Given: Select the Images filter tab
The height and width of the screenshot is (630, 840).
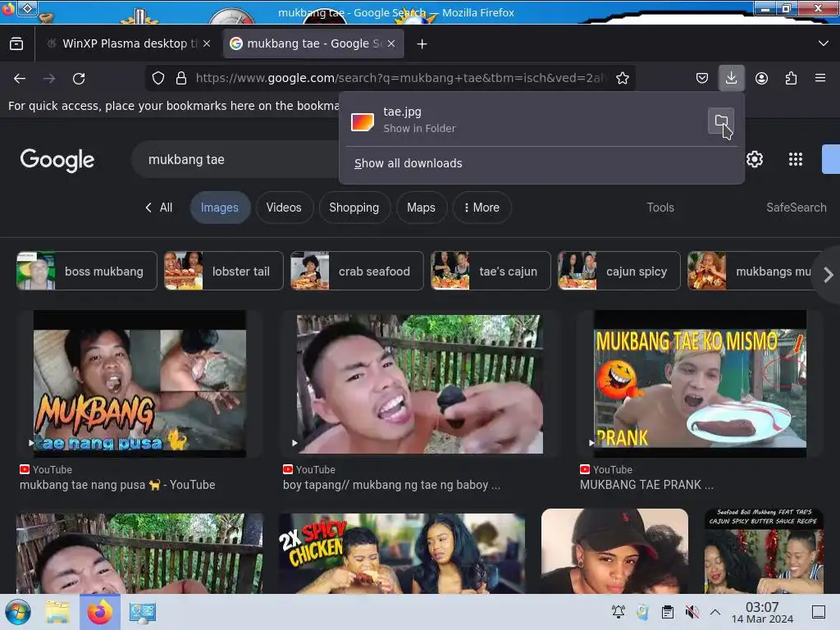Looking at the screenshot, I should (220, 208).
